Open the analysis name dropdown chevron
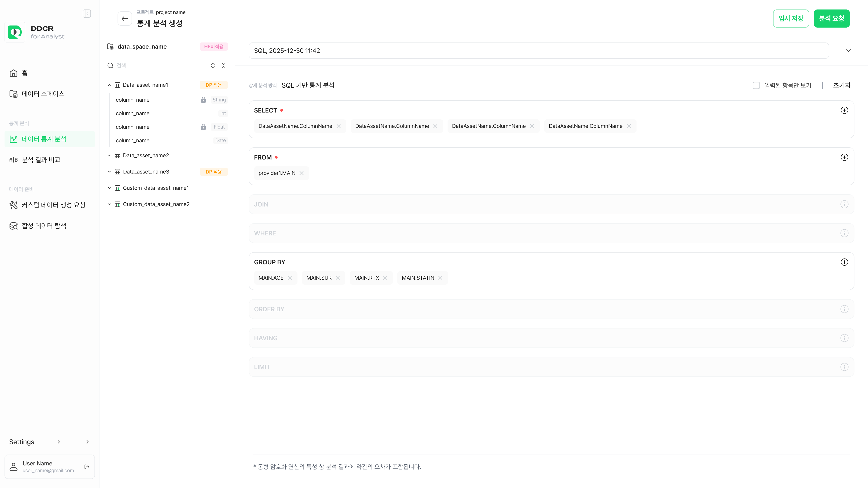Viewport: 868px width, 488px height. tap(848, 51)
